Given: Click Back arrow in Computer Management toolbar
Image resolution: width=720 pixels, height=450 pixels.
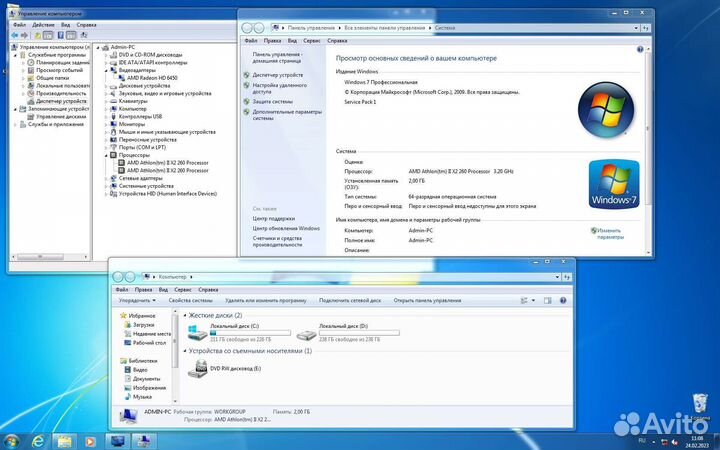Looking at the screenshot, I should [x=15, y=35].
